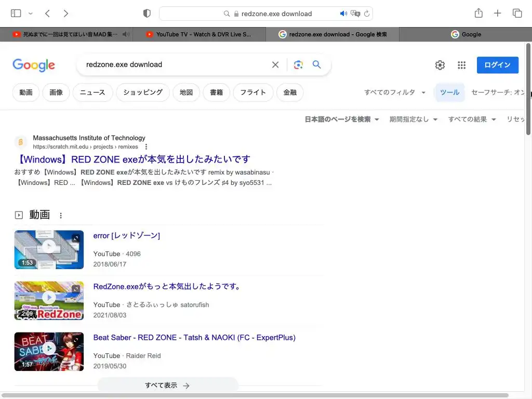Click the vertical page scrollbar
Viewport: 532px width, 399px height.
(528, 89)
